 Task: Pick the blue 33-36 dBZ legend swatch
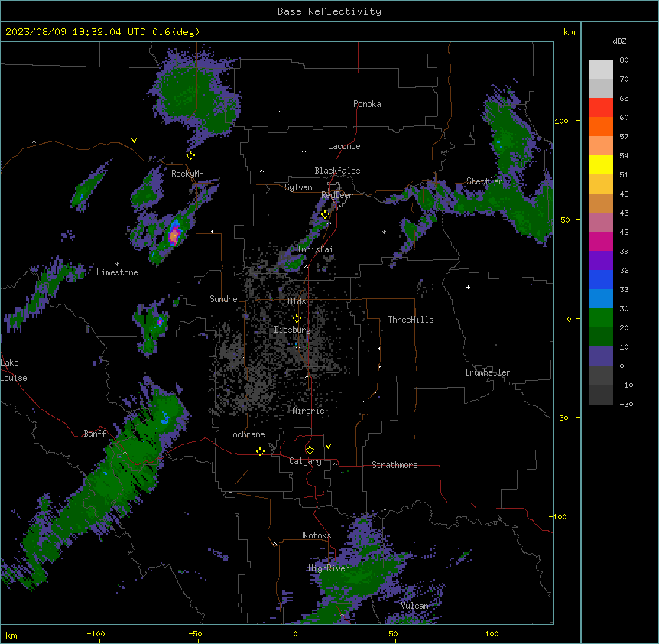click(x=601, y=279)
